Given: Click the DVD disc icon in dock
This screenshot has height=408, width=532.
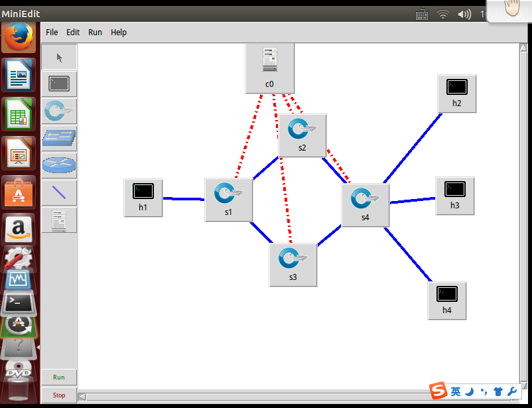Looking at the screenshot, I should [19, 371].
